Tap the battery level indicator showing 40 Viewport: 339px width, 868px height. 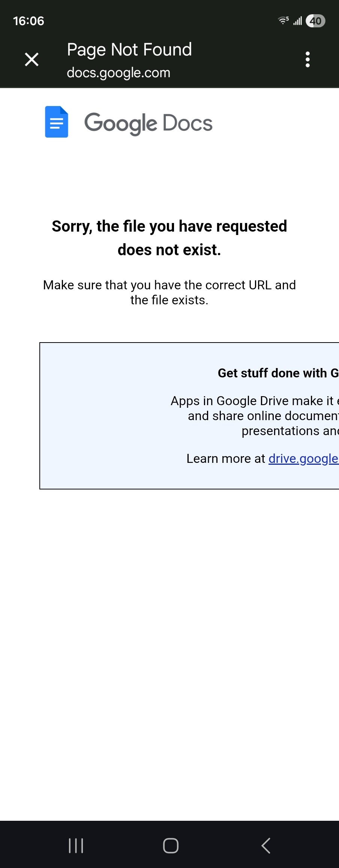[x=315, y=21]
